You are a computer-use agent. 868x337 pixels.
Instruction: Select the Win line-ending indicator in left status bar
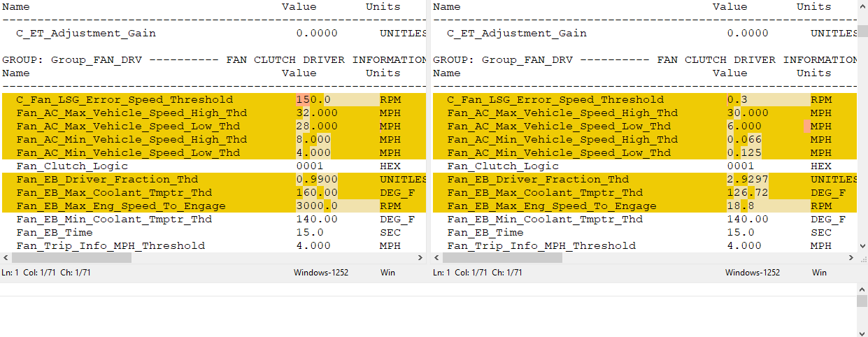(x=388, y=273)
